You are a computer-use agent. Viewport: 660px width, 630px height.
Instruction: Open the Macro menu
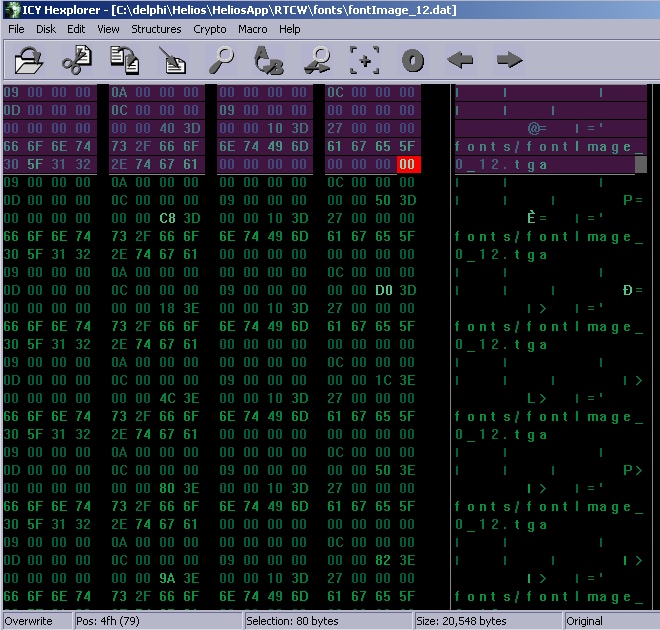click(252, 29)
